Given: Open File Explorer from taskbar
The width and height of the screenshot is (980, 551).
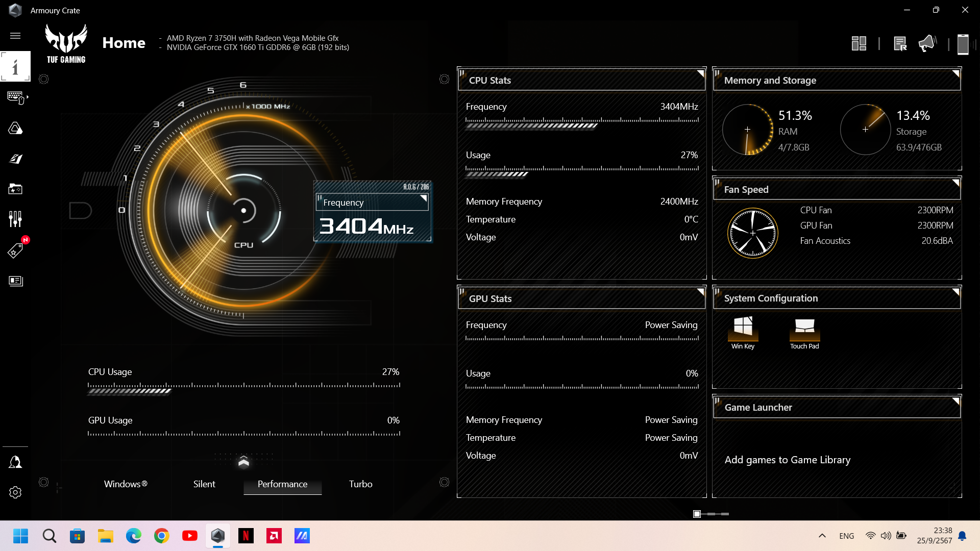Looking at the screenshot, I should 106,536.
